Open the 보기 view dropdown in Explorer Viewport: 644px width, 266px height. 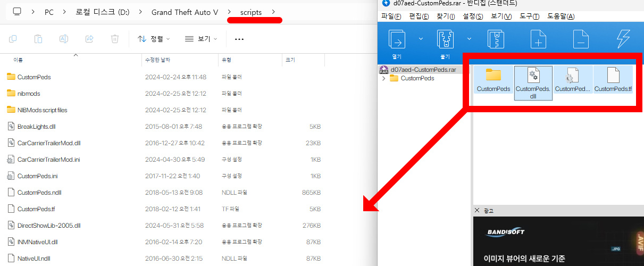tap(201, 39)
